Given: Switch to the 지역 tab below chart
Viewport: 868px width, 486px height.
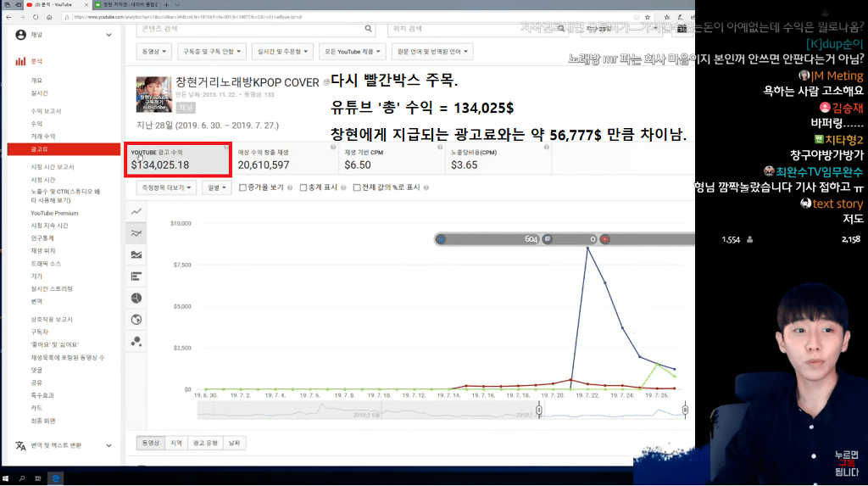Looking at the screenshot, I should tap(176, 444).
